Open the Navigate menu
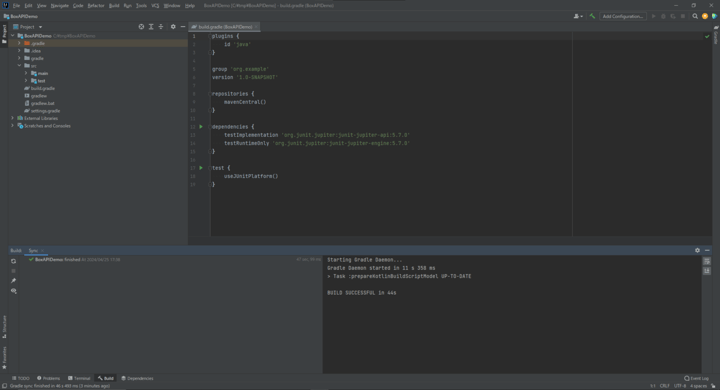This screenshot has height=390, width=720. tap(59, 6)
